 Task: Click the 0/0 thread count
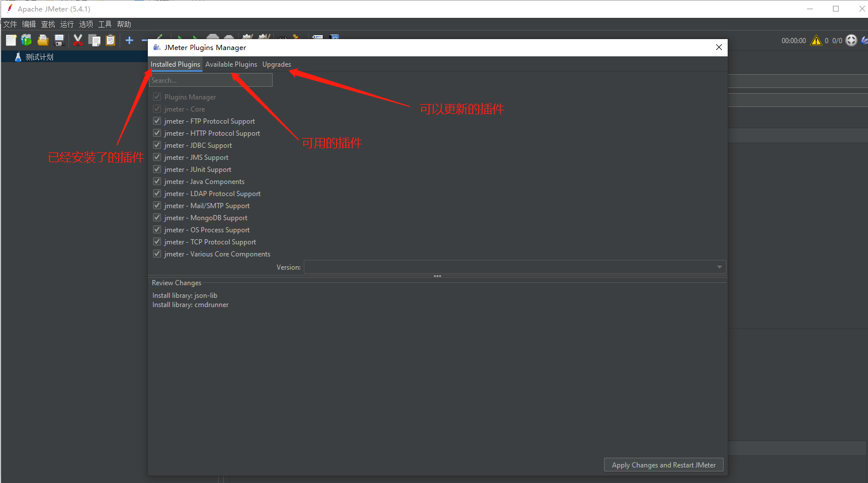coord(837,41)
